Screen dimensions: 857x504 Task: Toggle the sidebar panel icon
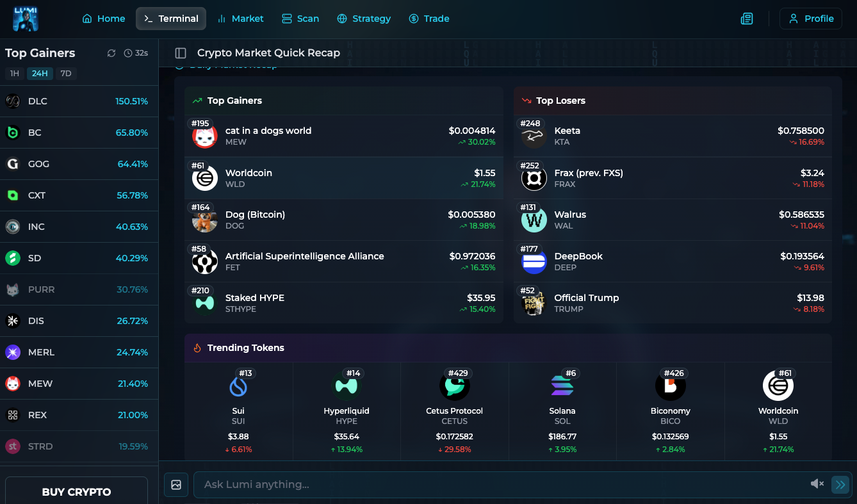point(181,53)
